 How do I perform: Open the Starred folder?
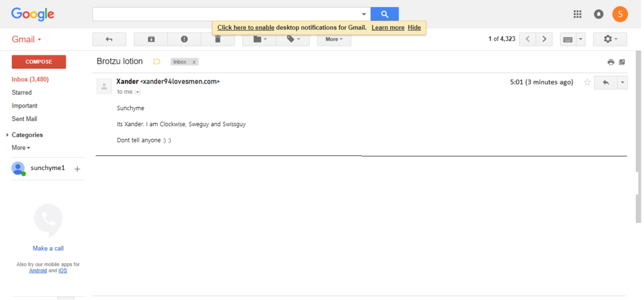[21, 93]
